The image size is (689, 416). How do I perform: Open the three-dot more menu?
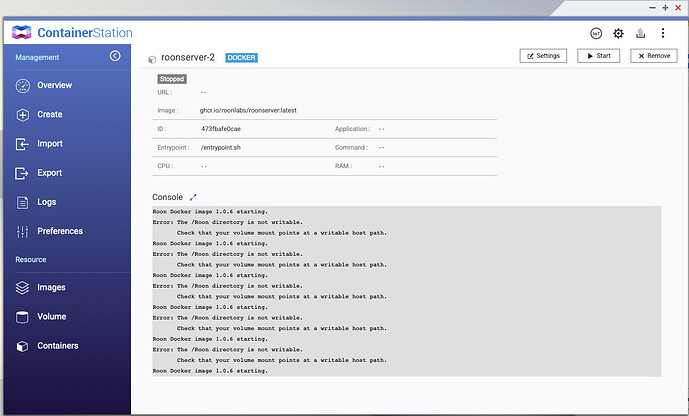point(663,33)
